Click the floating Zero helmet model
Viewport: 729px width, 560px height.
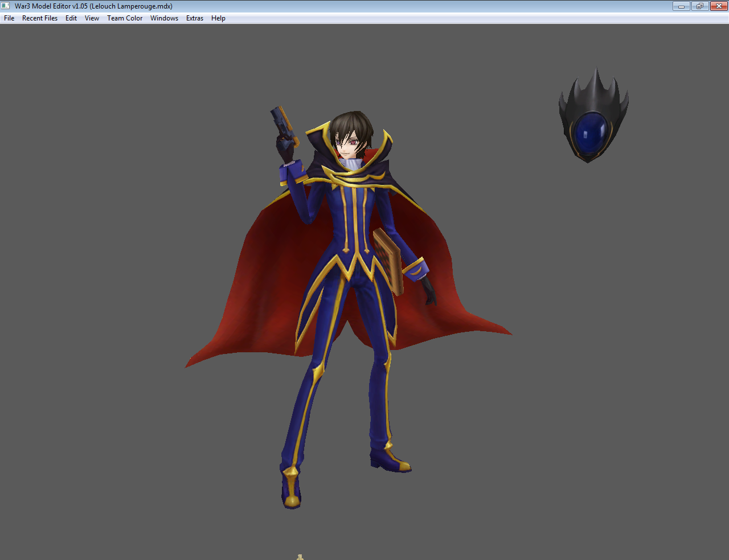(593, 116)
